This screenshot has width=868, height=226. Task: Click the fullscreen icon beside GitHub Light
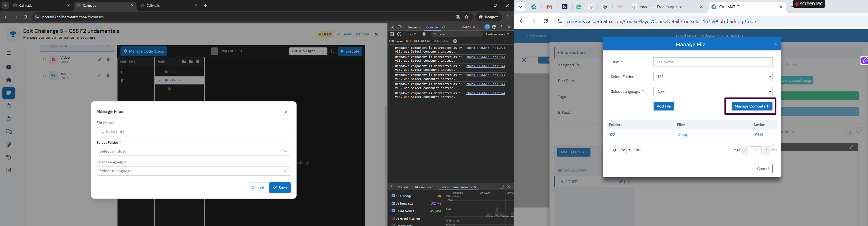click(333, 51)
